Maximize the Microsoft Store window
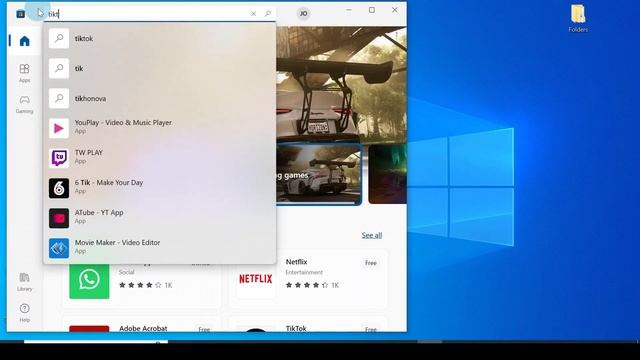 372,10
